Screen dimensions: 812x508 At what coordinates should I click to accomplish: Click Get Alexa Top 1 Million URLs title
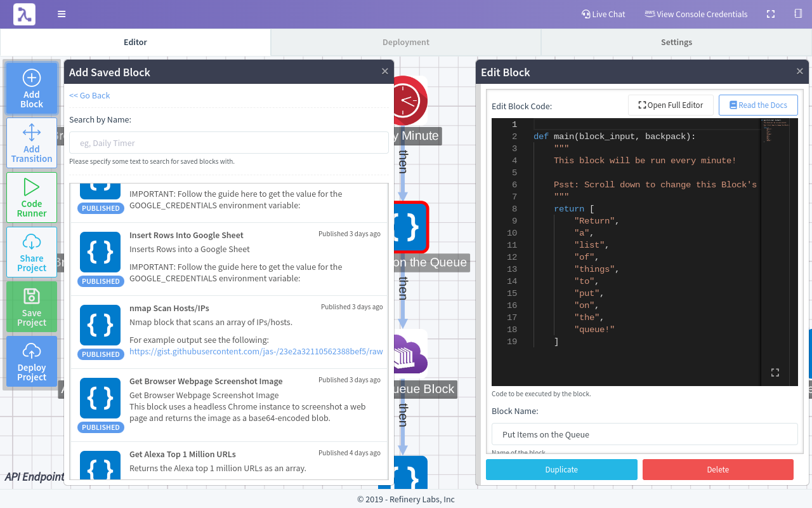point(183,454)
